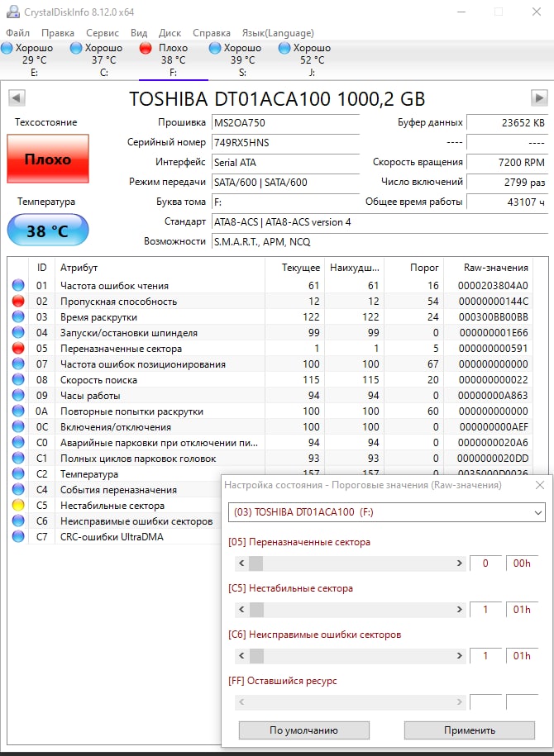
Task: Click hex field 00h for [05] threshold
Action: click(x=522, y=563)
